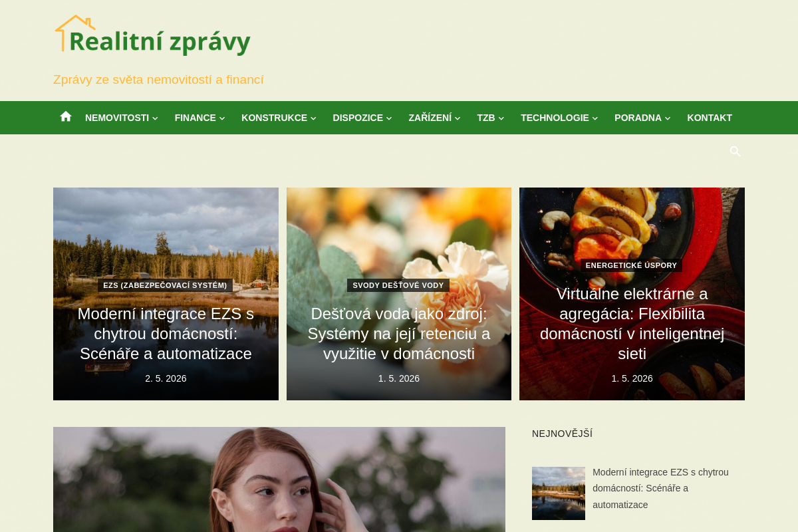This screenshot has height=532, width=798.
Task: Expand the ZAŘÍZENÍ dropdown chevron
Action: coord(458,118)
